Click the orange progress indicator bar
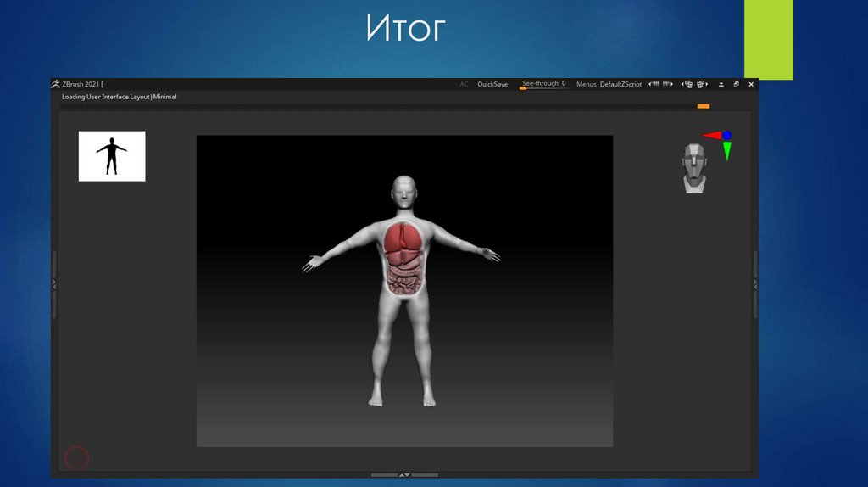Image resolution: width=868 pixels, height=487 pixels. tap(703, 106)
